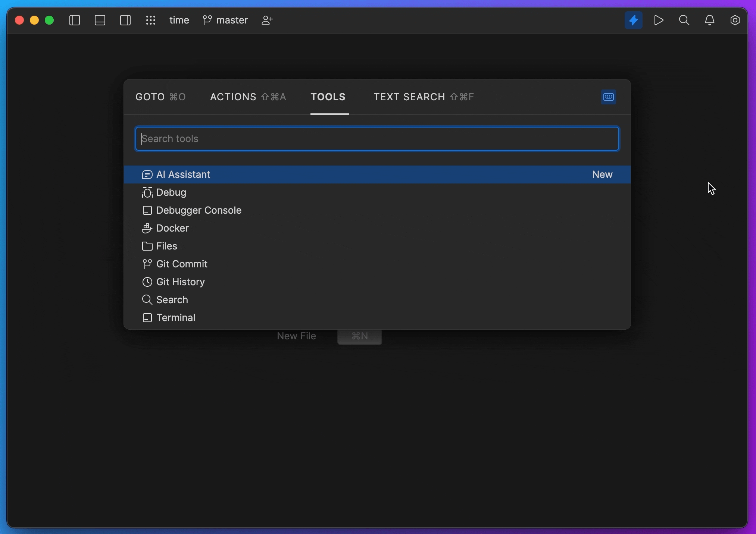Open the Docker tool

coord(377,228)
